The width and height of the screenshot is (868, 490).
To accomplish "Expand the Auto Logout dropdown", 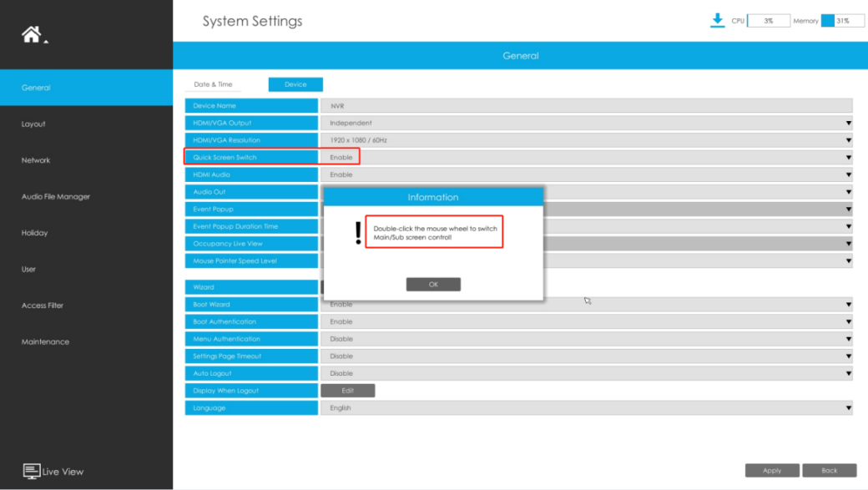I will (586, 373).
